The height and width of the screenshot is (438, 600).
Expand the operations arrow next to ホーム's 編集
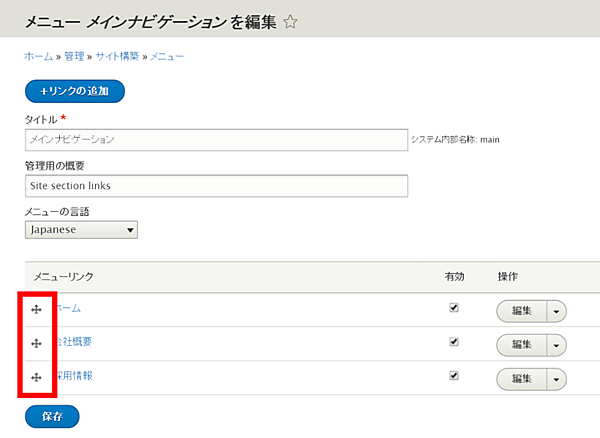[556, 311]
